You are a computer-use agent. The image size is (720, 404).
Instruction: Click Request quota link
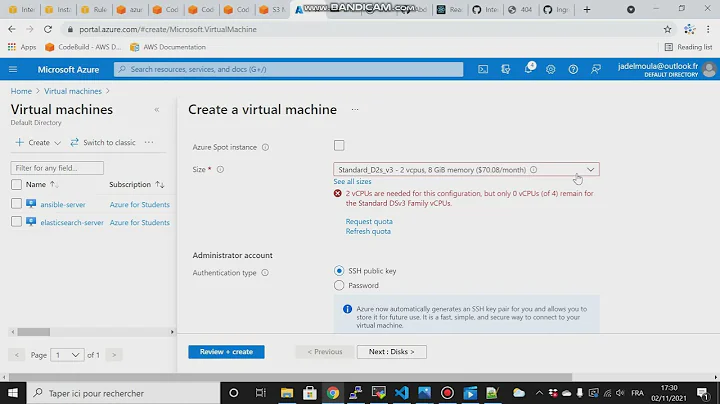[369, 221]
